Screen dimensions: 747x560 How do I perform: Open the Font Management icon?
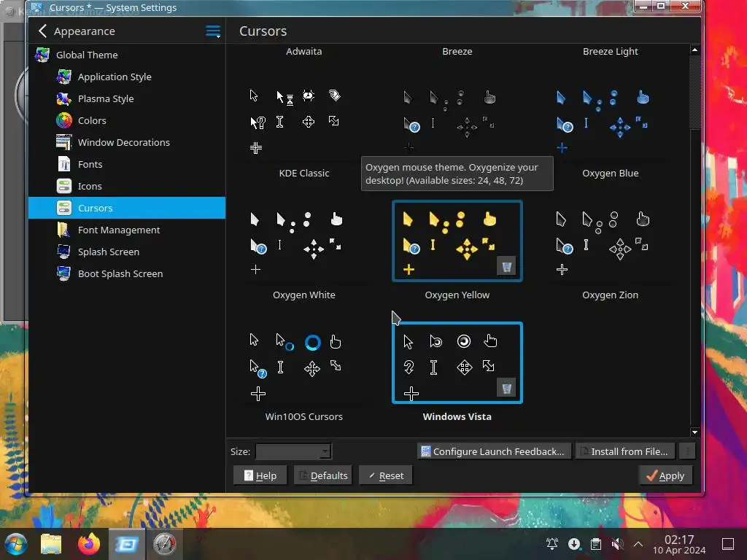click(64, 230)
